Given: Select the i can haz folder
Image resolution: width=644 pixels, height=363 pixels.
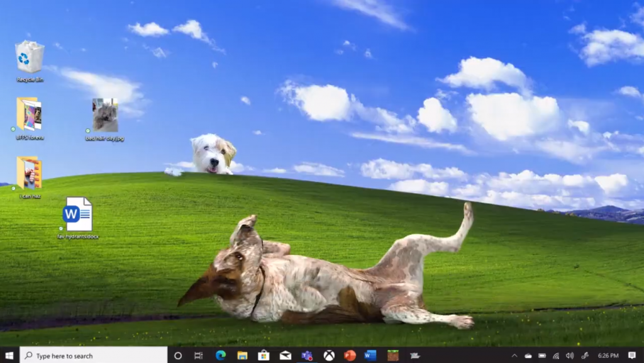Looking at the screenshot, I should pyautogui.click(x=30, y=177).
